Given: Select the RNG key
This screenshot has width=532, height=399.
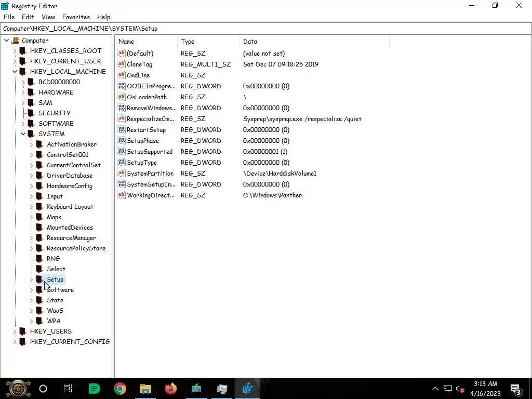Looking at the screenshot, I should (54, 259).
